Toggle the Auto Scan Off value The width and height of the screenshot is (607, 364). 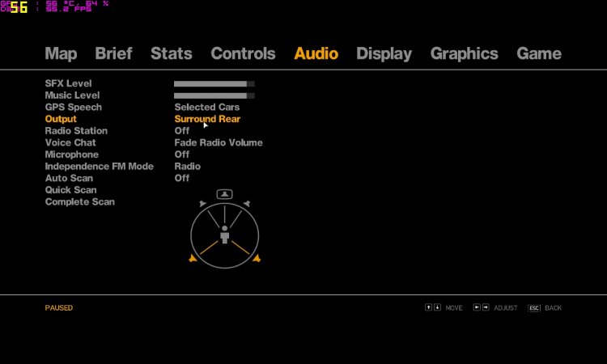pos(182,178)
